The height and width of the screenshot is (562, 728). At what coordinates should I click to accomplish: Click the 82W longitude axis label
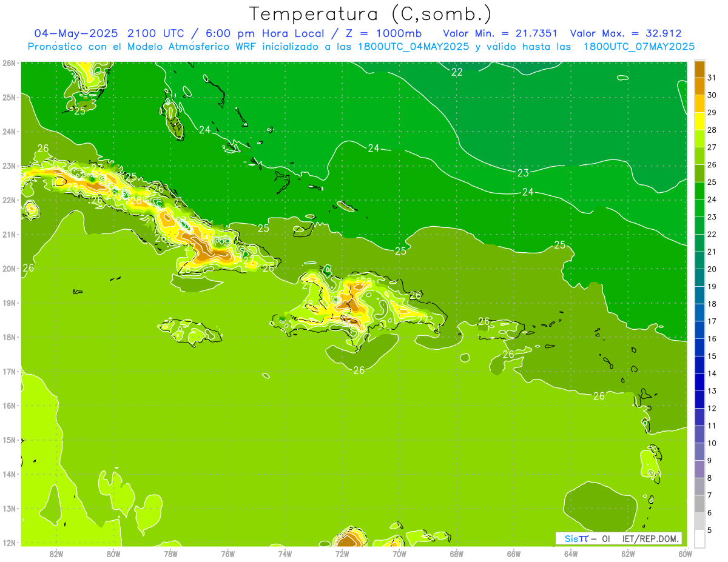[56, 554]
